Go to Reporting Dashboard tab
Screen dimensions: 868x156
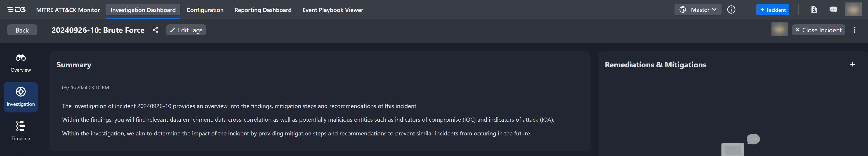click(263, 10)
